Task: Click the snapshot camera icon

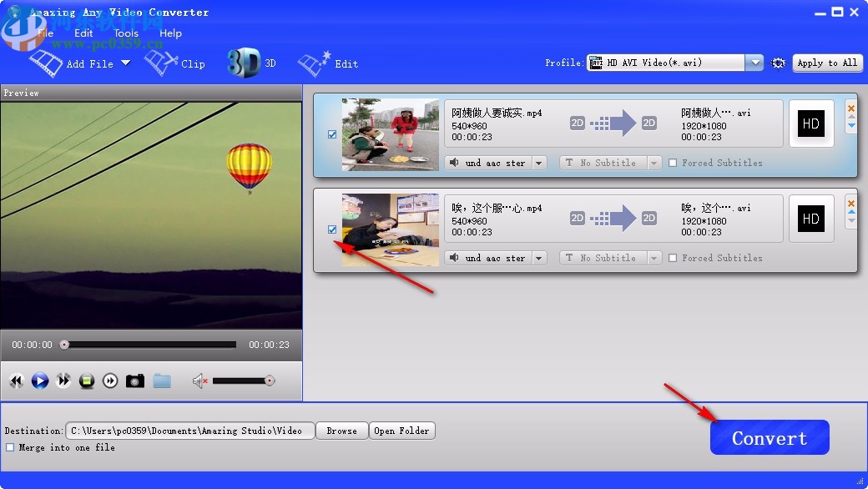Action: click(x=134, y=381)
